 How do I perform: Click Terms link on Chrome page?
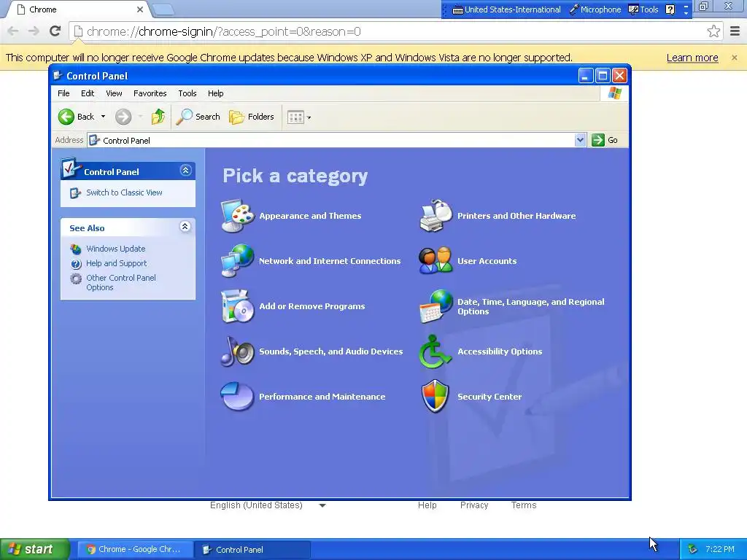[524, 505]
